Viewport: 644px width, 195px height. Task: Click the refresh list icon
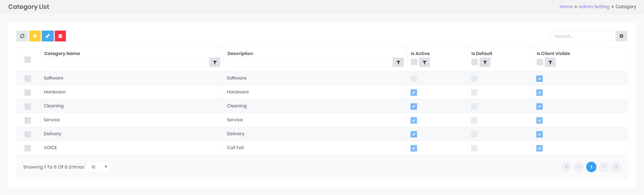22,36
